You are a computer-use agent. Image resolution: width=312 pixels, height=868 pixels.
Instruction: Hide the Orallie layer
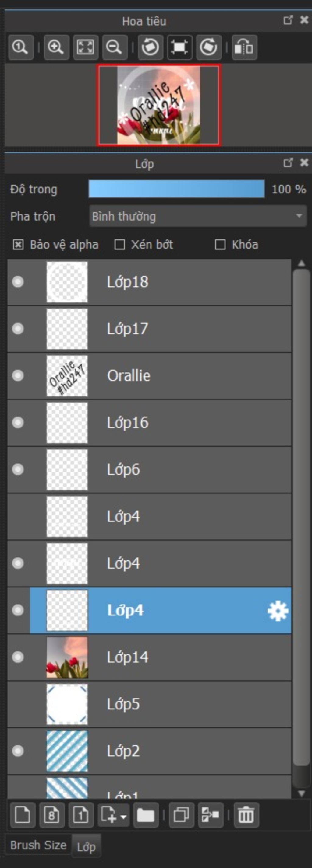18,375
